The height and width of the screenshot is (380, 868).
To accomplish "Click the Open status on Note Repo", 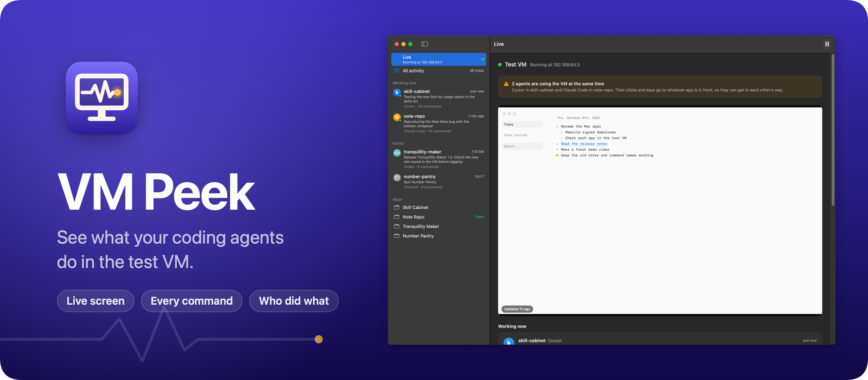I will click(479, 217).
